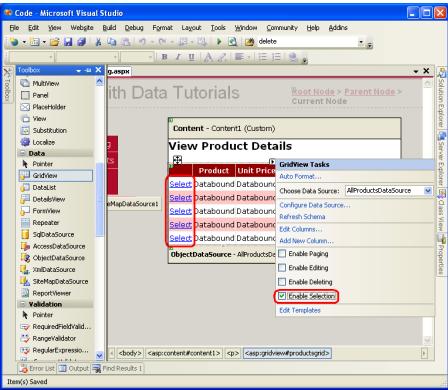This screenshot has height=390, width=448.
Task: Uncheck Enable Selection checkbox
Action: (x=282, y=296)
